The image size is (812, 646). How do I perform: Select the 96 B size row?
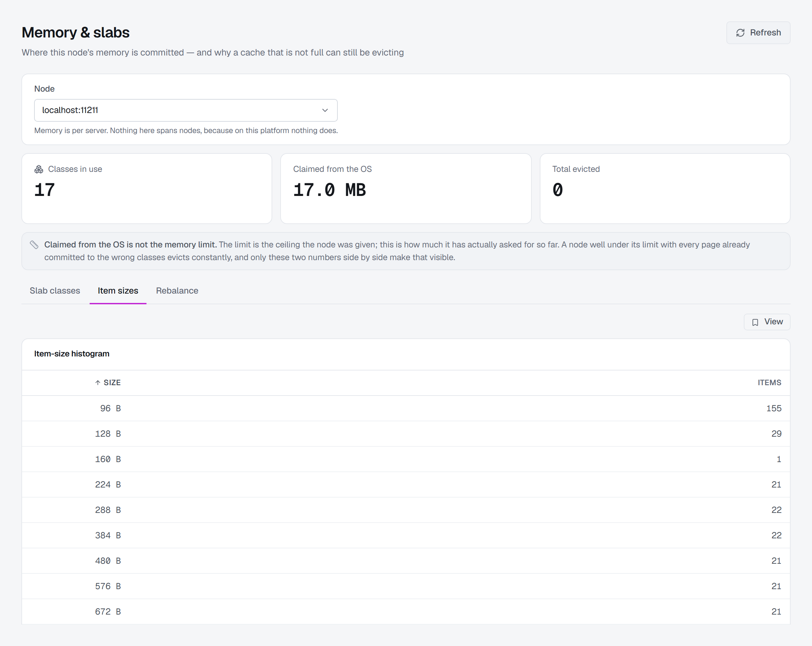pyautogui.click(x=406, y=409)
